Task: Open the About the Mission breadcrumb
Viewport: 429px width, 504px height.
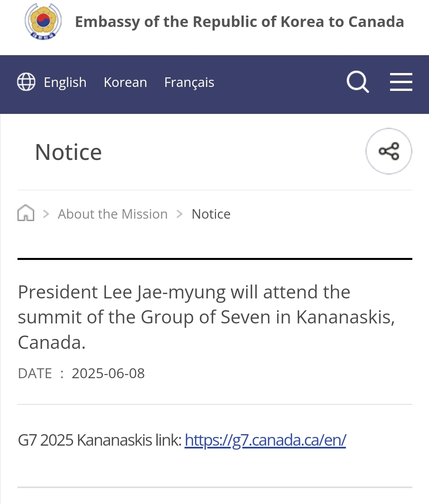Action: coord(113,214)
